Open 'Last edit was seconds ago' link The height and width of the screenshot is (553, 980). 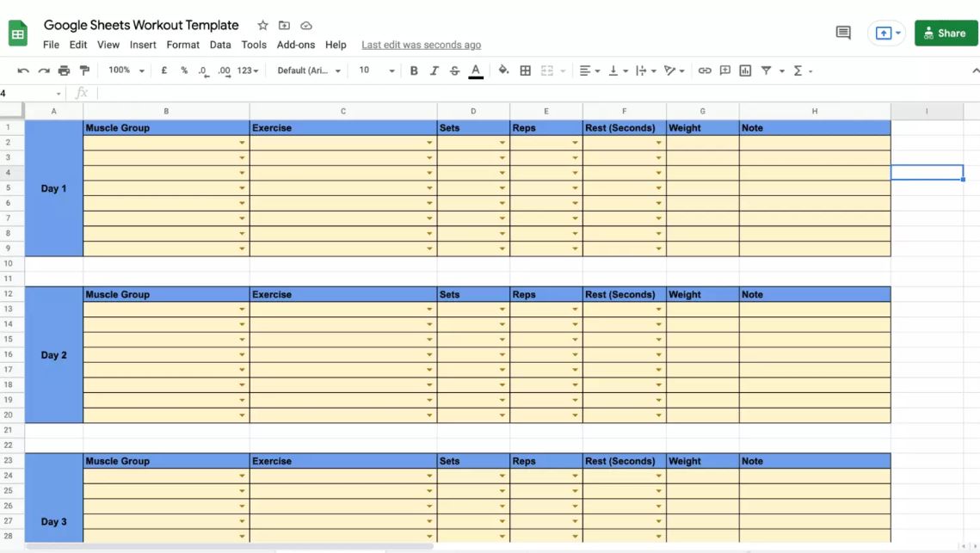coord(422,45)
